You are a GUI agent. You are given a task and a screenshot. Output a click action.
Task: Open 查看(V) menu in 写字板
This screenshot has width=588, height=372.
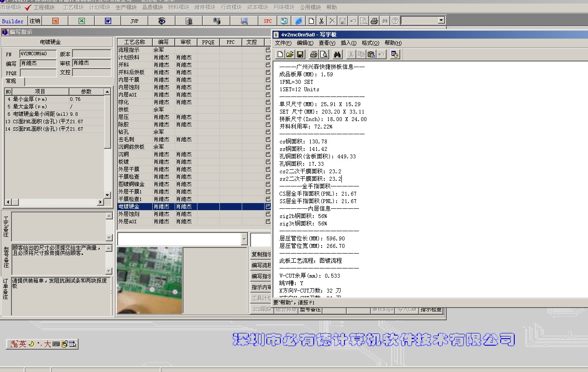327,43
